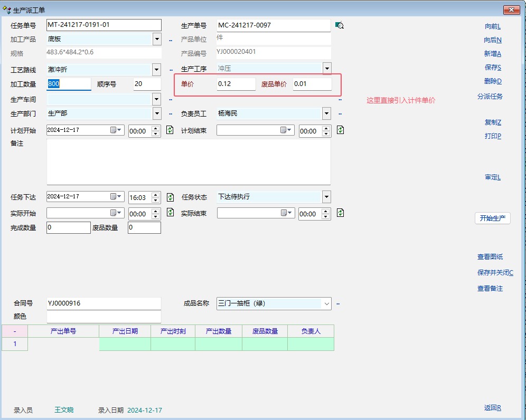Open calendar picker for 任务下达 date
Viewport: 526px width, 420px height.
tap(116, 196)
